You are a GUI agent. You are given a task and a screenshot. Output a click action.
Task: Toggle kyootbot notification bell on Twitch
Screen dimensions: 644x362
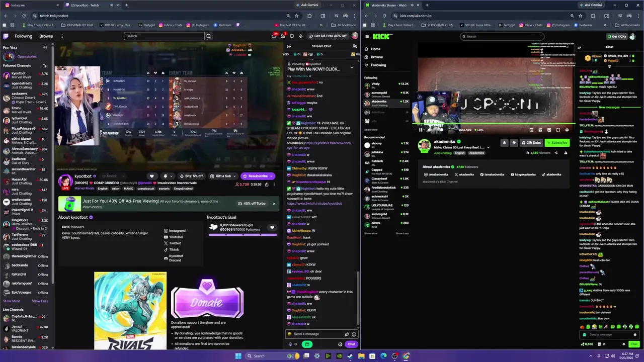click(x=165, y=176)
